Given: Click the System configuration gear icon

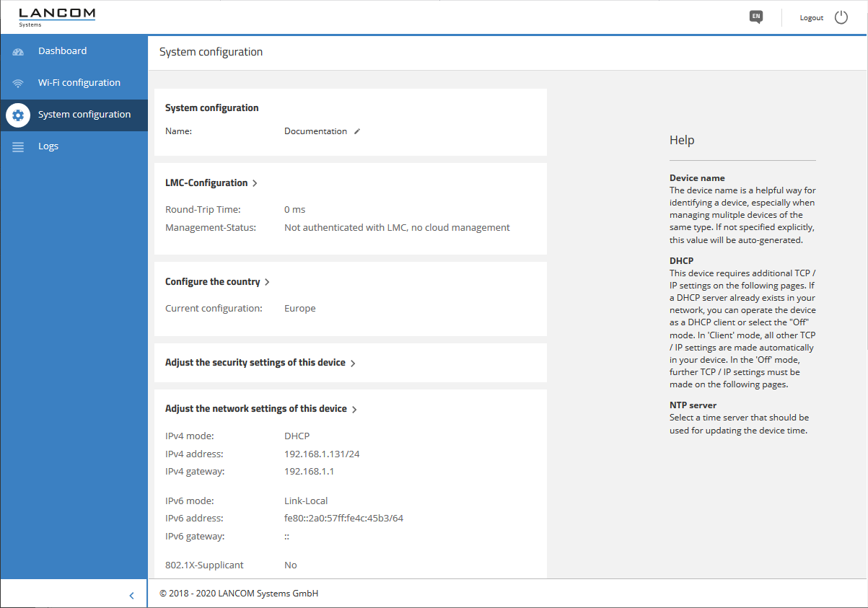Looking at the screenshot, I should click(x=18, y=115).
